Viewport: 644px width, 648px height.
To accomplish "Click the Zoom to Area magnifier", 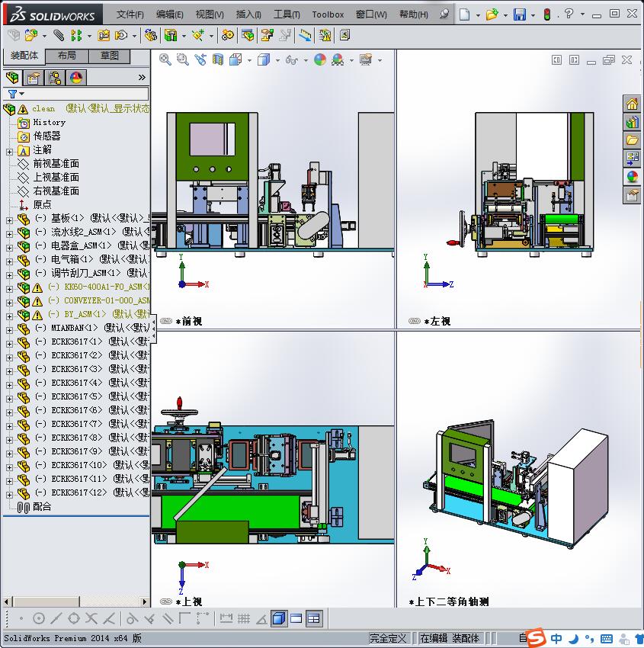I will [x=183, y=60].
